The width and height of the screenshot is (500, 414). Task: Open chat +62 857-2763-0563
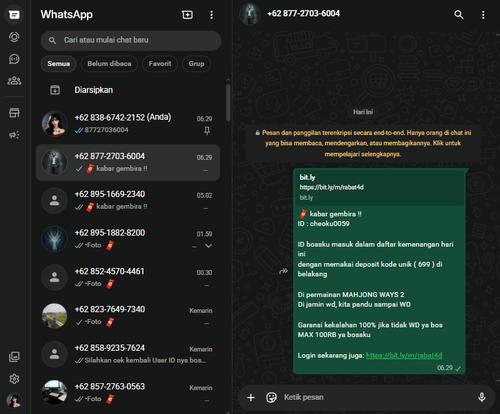tap(128, 393)
